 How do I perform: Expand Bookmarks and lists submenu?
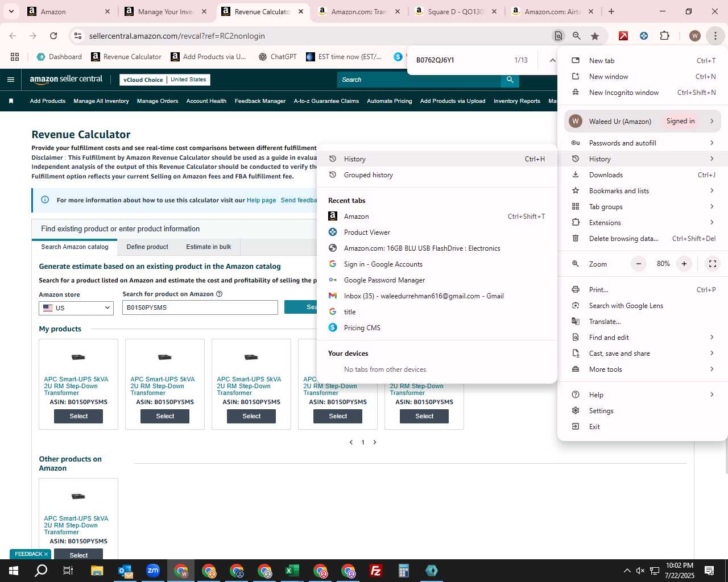[x=712, y=190]
